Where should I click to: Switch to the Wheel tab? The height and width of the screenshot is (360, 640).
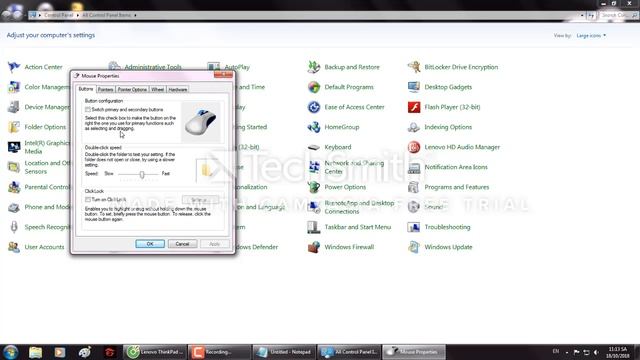coord(158,89)
